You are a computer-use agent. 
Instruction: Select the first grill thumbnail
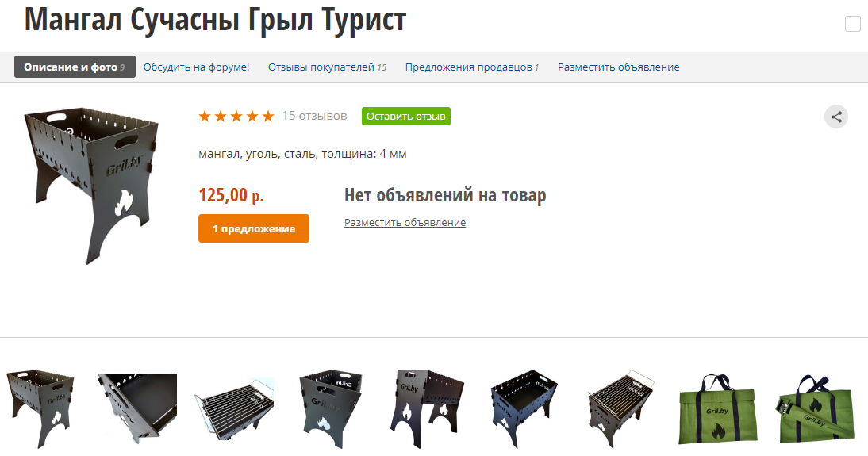point(40,408)
